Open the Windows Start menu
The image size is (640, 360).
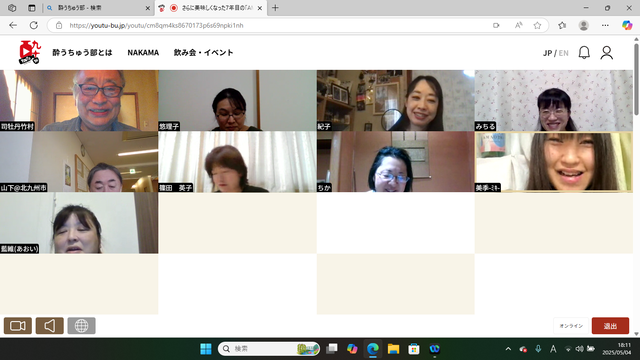(x=206, y=349)
